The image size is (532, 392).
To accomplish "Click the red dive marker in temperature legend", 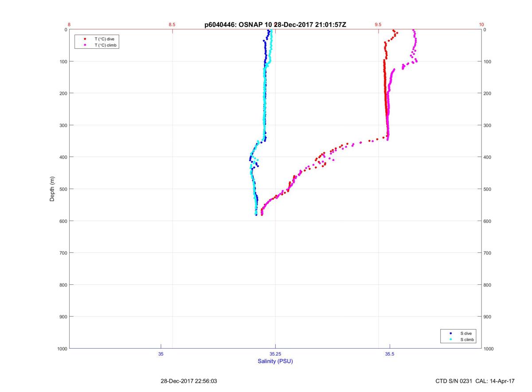I will [x=85, y=39].
